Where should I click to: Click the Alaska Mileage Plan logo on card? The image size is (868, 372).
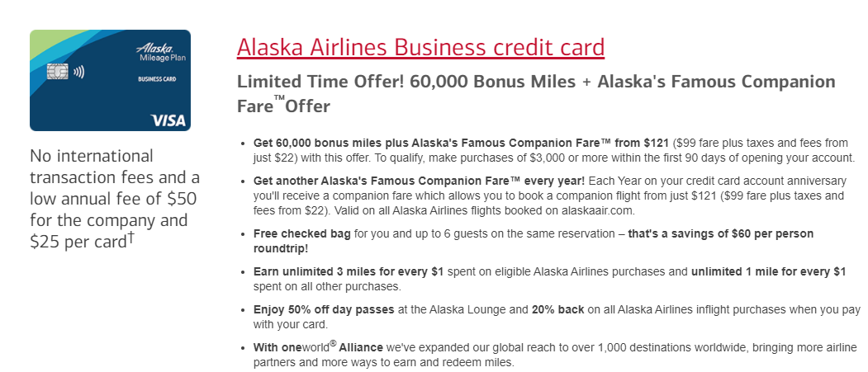(156, 52)
